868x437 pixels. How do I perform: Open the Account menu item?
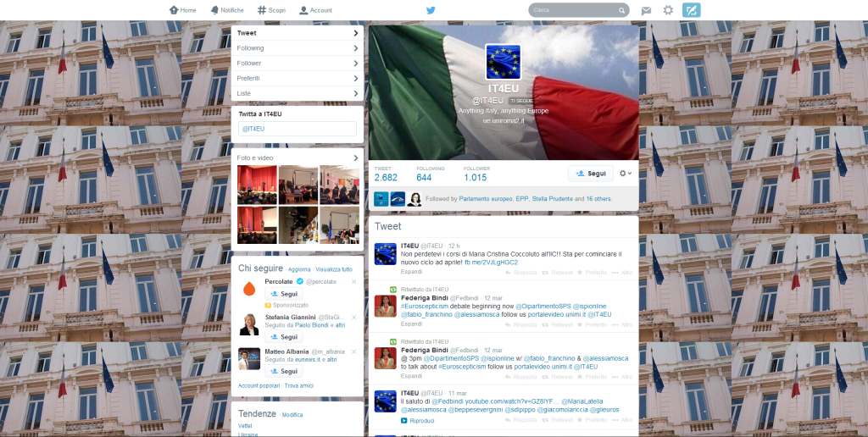(x=315, y=10)
